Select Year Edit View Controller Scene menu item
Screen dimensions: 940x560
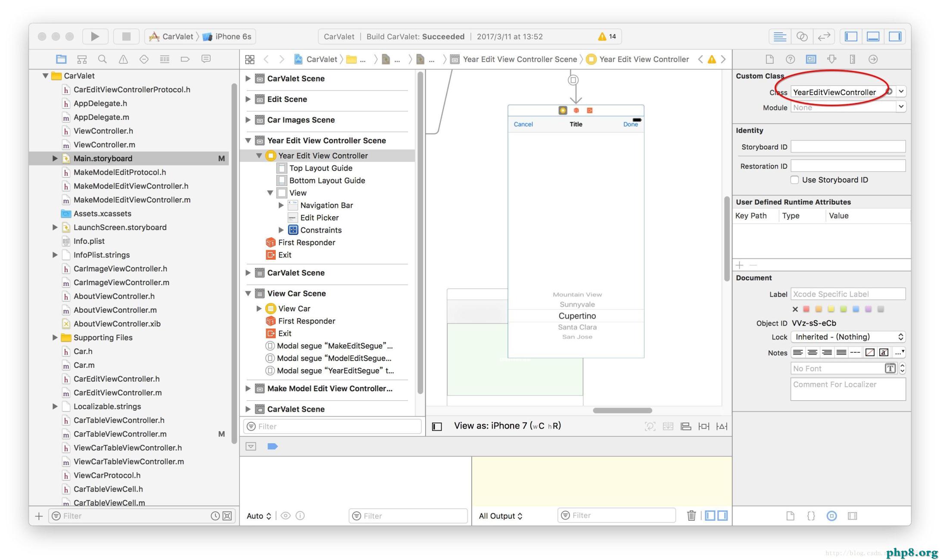pos(326,140)
